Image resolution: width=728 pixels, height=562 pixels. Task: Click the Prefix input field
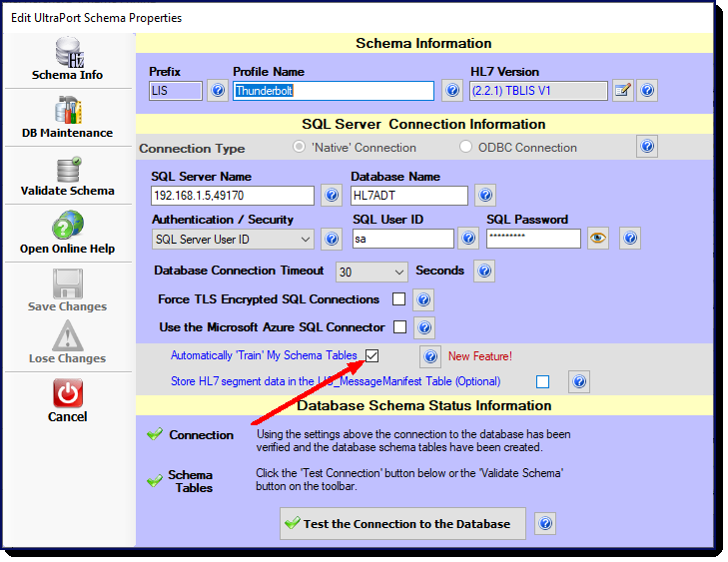coord(176,91)
